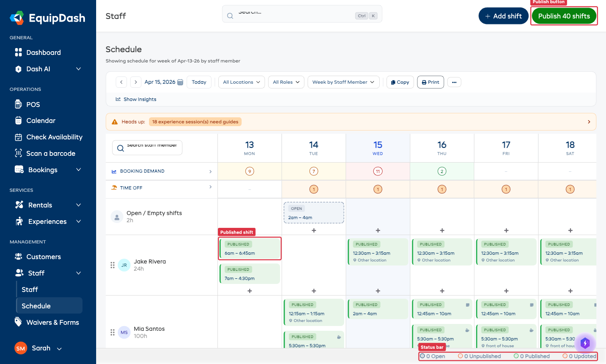Click Monday booking demand count 9
Screen dimensions: 606x364
point(250,171)
